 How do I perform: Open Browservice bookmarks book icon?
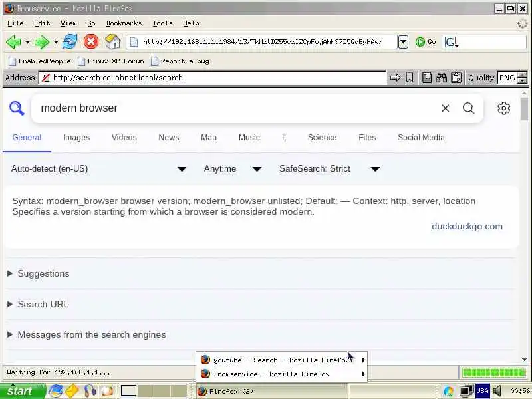tap(427, 78)
